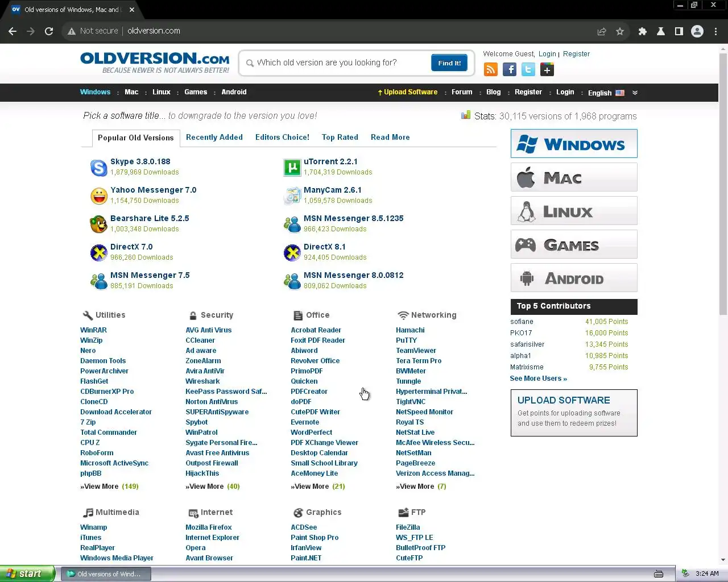Reload the page in Chrome

point(49,31)
